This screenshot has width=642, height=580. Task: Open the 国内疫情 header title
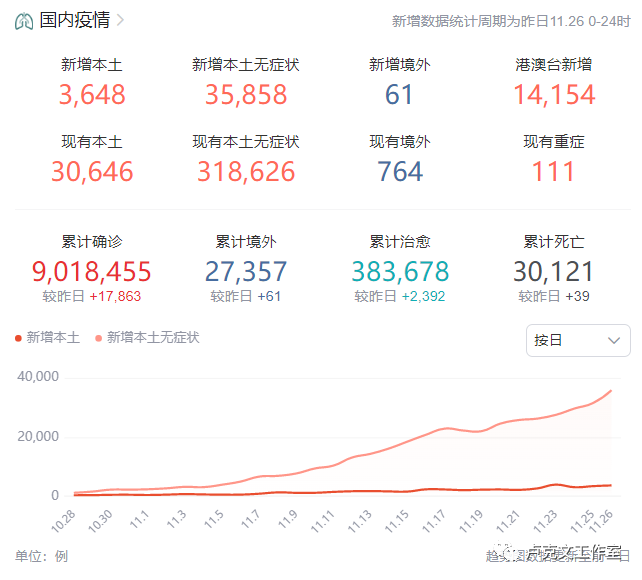(75, 20)
